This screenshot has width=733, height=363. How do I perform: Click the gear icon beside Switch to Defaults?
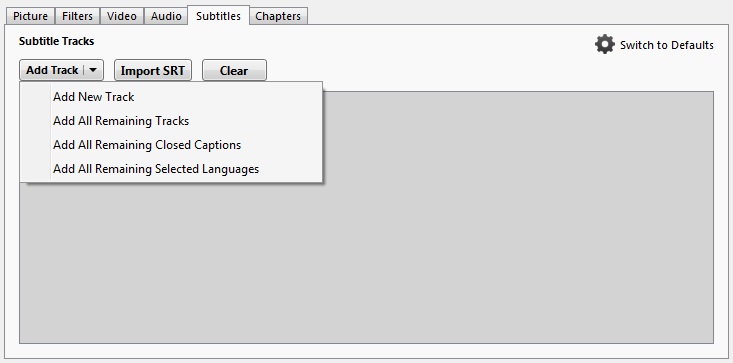[x=604, y=44]
